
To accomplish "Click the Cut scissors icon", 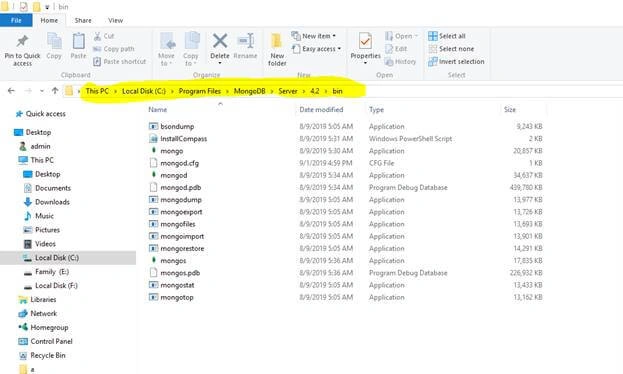I will point(97,36).
